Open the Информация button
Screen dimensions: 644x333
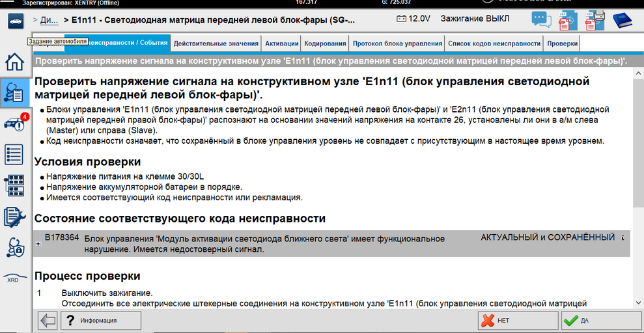point(101,320)
